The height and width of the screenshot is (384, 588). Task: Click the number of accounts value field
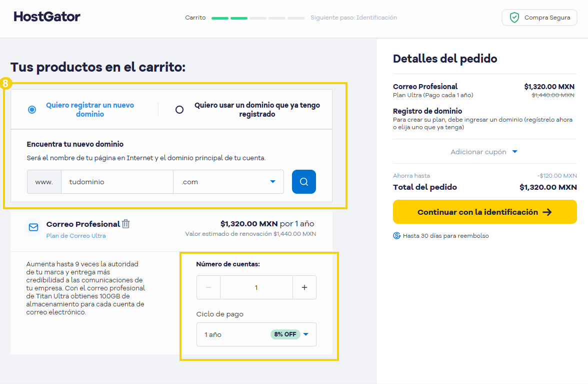pyautogui.click(x=256, y=287)
